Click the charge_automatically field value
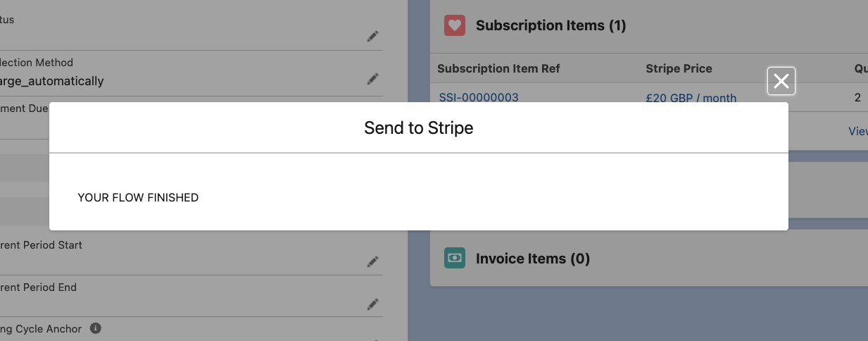 52,81
